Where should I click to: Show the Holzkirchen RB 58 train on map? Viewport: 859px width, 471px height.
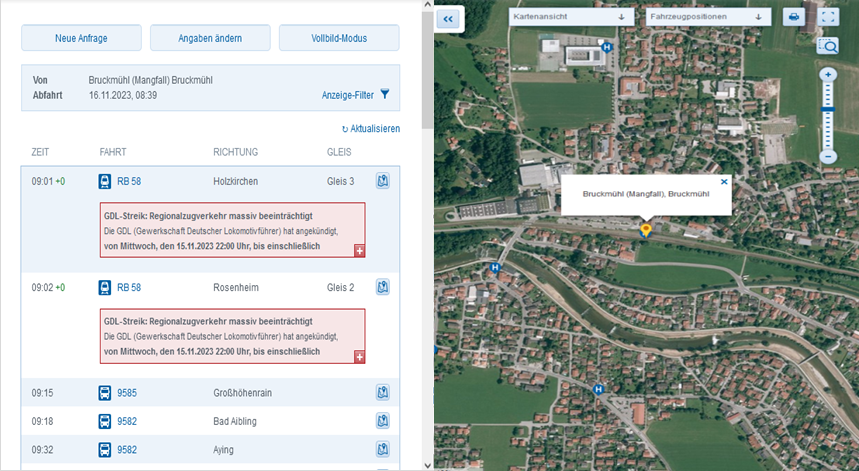[x=382, y=181]
